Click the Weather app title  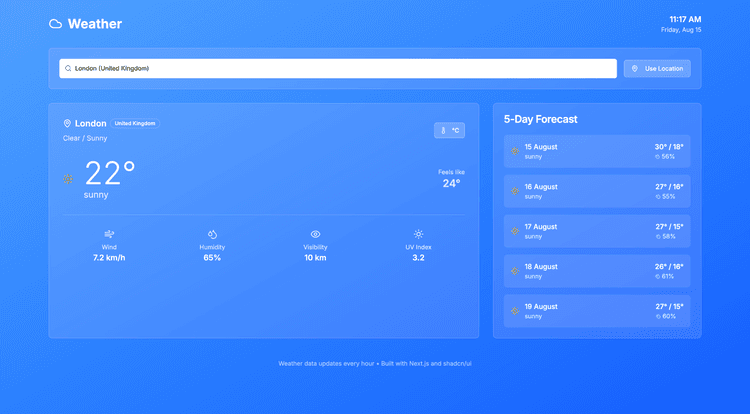[x=95, y=24]
